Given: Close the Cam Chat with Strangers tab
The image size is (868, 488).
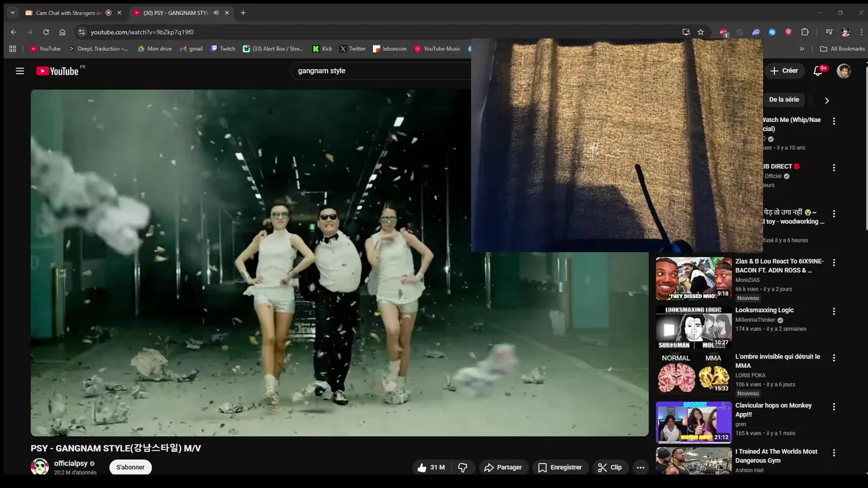Looking at the screenshot, I should [x=119, y=13].
